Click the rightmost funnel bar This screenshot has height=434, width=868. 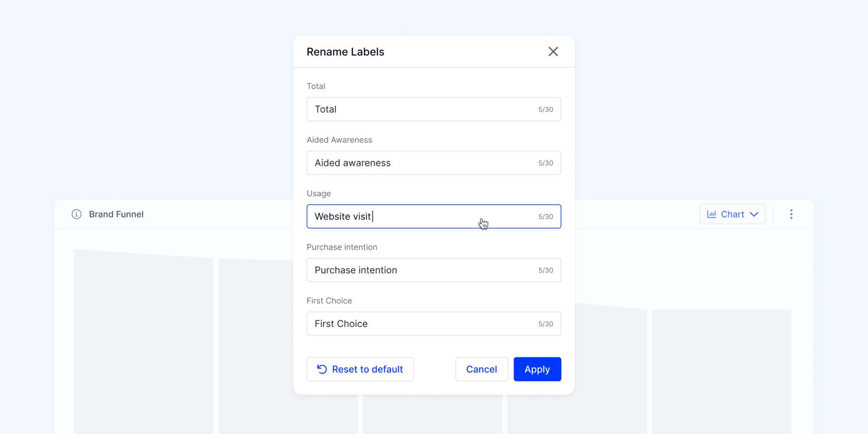[721, 371]
